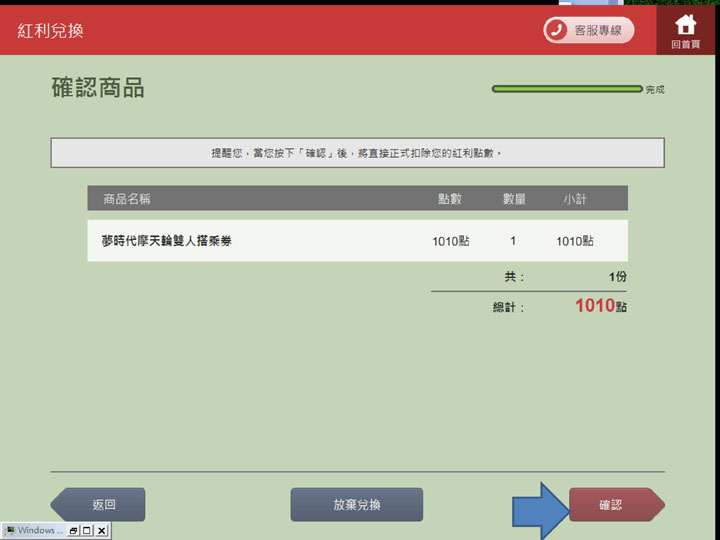
Task: Close the small Windows window
Action: coord(101,530)
